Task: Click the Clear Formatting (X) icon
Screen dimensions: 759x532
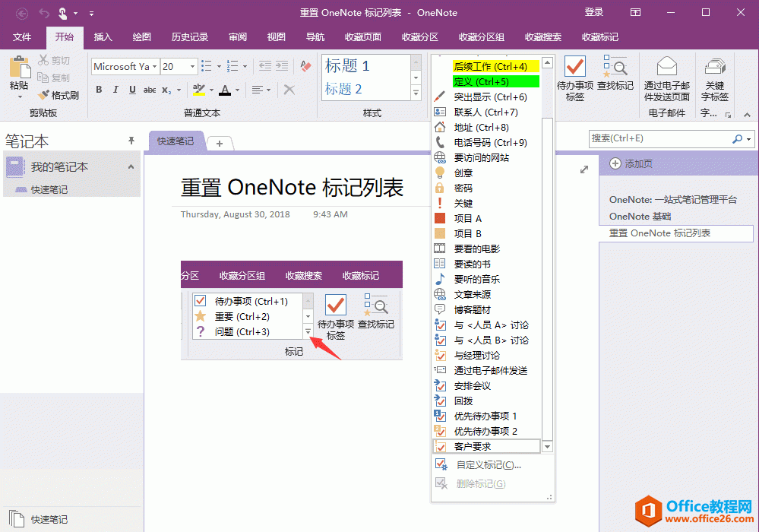Action: click(x=289, y=89)
